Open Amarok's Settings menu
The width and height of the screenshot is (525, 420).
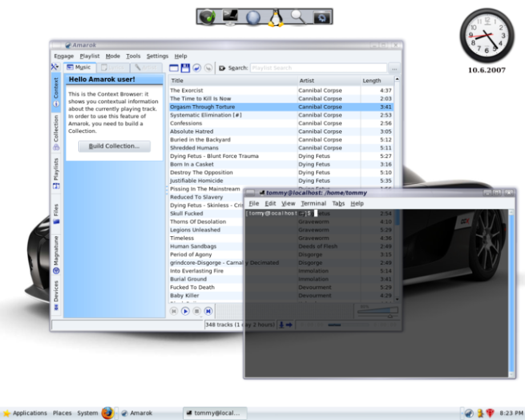point(157,56)
